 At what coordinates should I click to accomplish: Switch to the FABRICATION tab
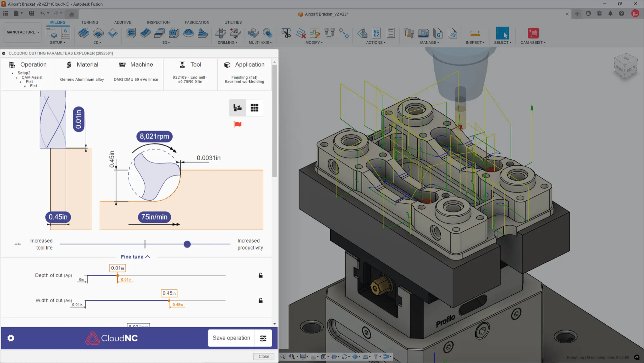click(197, 22)
